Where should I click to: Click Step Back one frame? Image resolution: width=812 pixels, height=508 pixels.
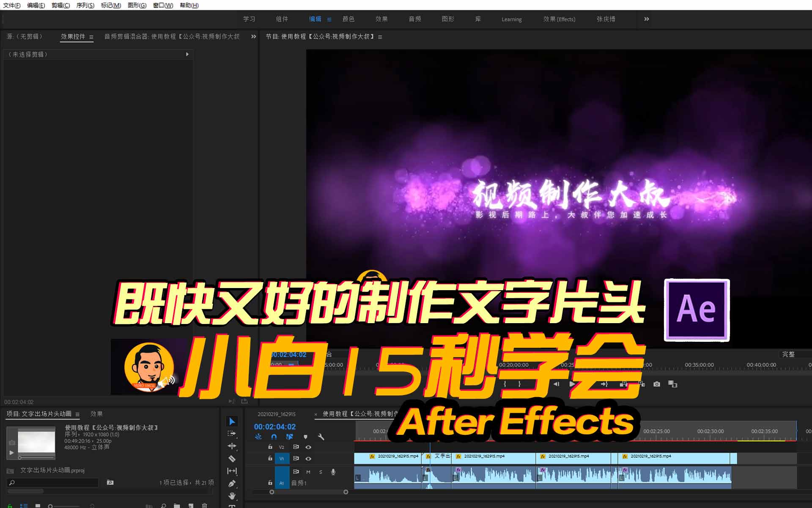coord(556,384)
